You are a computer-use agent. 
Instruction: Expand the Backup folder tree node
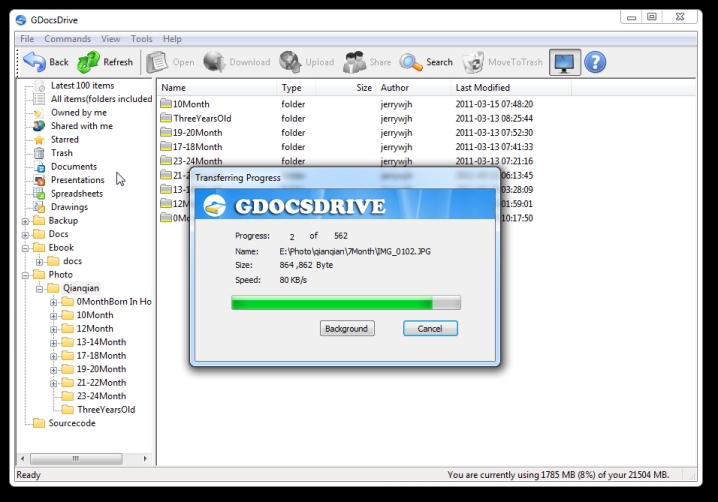click(25, 221)
